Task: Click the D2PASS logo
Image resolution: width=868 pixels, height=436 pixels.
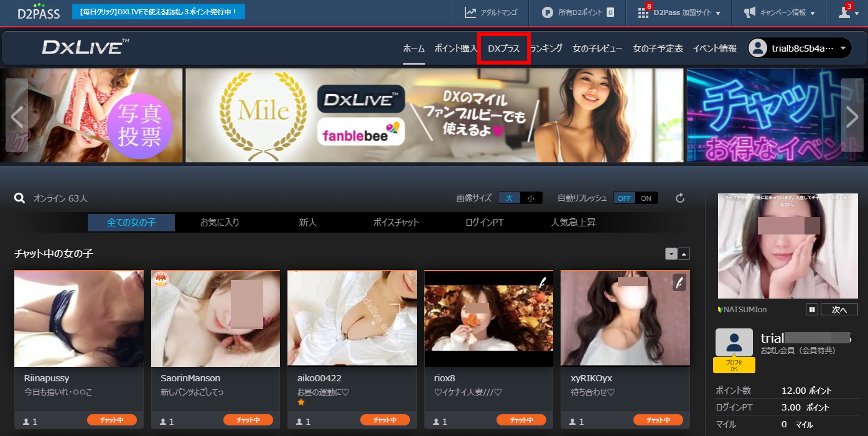Action: point(39,12)
